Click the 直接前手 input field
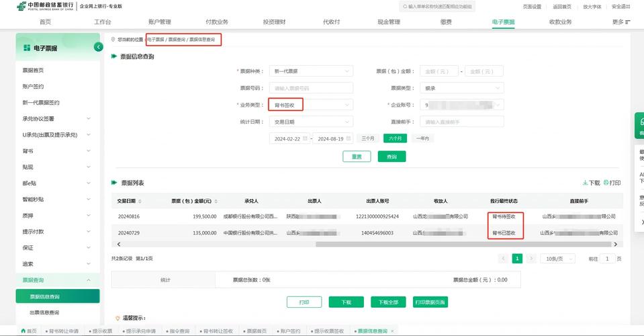644x336 pixels. pyautogui.click(x=462, y=122)
